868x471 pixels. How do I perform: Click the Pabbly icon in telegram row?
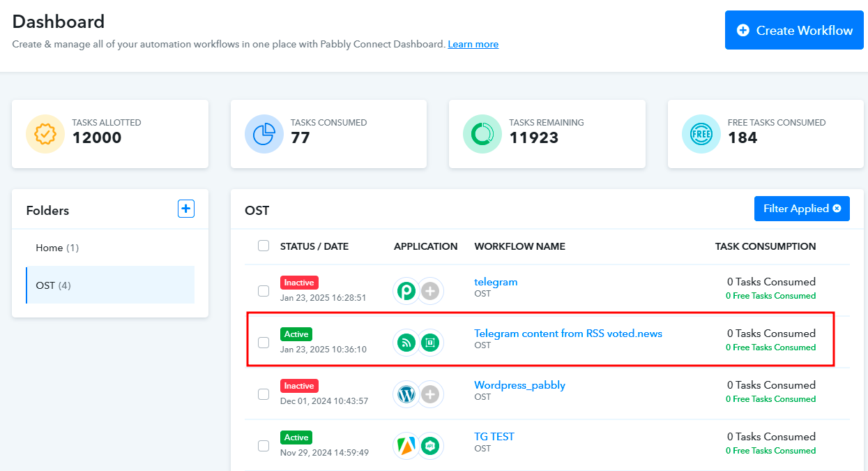click(406, 291)
